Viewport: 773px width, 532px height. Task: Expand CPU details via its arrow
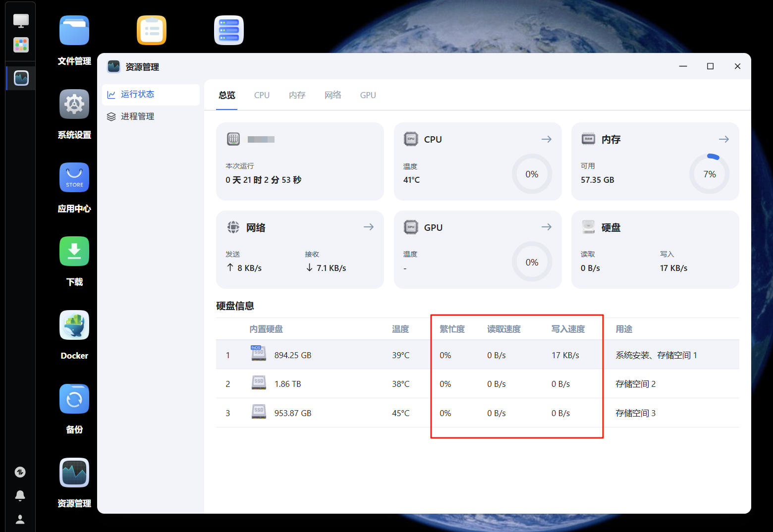(547, 139)
